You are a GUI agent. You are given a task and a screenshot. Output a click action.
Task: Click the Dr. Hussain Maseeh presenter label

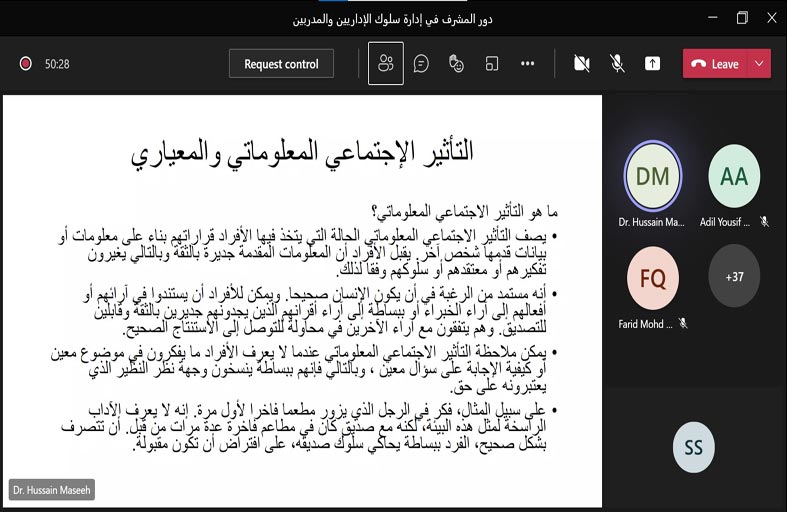click(51, 490)
